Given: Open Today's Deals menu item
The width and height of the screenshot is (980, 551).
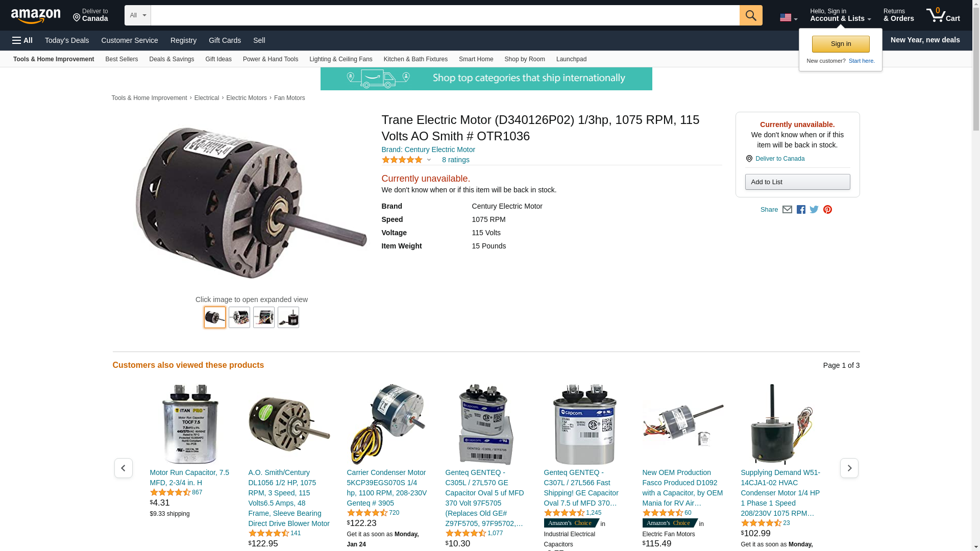Looking at the screenshot, I should click(67, 40).
